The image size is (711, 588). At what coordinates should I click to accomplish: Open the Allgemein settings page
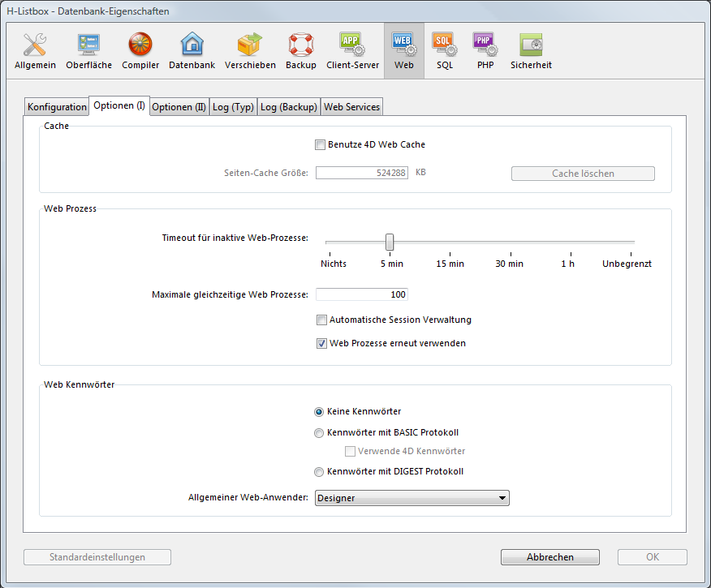click(x=35, y=50)
